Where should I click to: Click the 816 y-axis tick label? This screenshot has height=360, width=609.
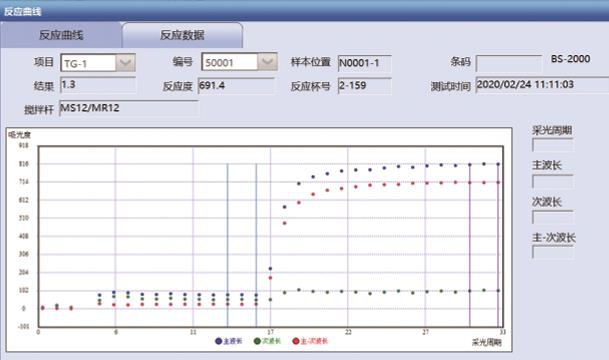pos(24,164)
